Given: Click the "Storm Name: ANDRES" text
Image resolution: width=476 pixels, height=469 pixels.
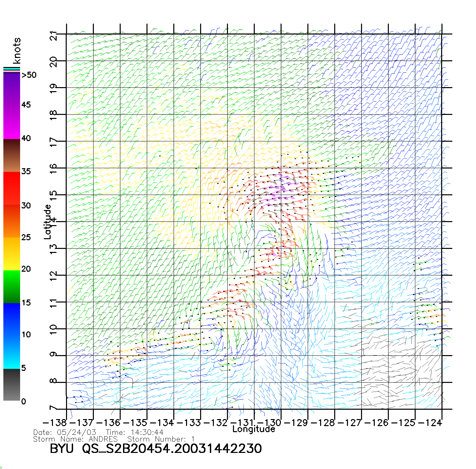Looking at the screenshot, I should click(75, 439).
